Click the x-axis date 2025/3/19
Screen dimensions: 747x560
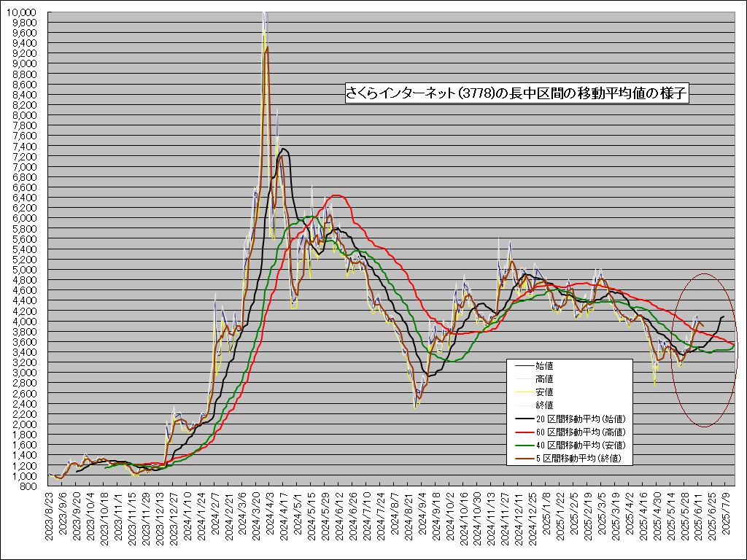tap(616, 518)
